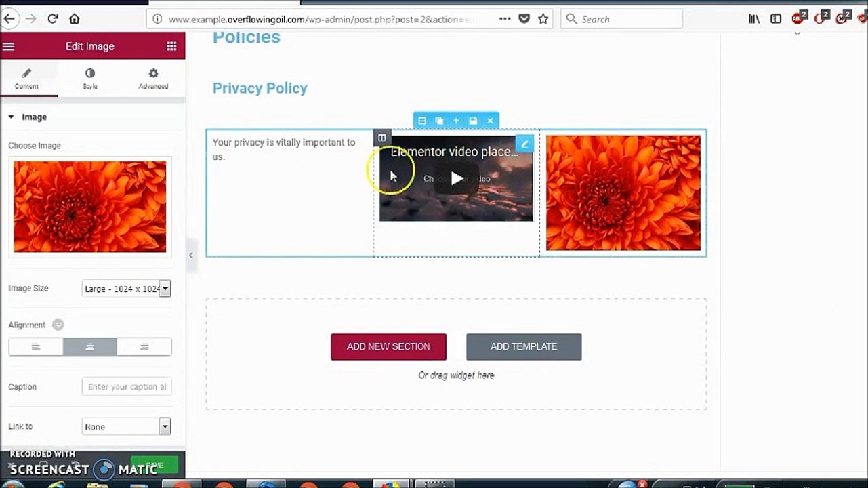Click the column handle icon
The height and width of the screenshot is (488, 868).
tap(382, 138)
